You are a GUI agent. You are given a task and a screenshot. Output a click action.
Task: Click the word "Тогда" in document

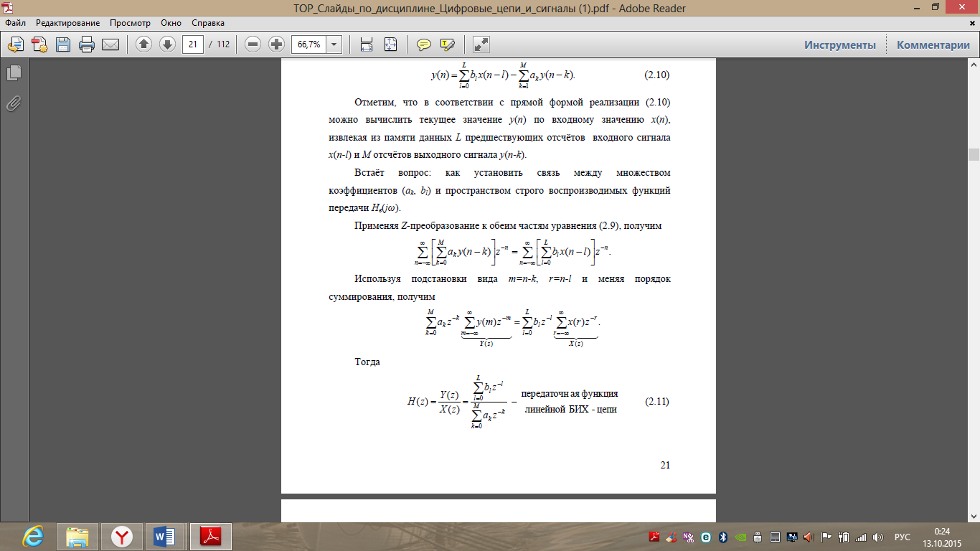(x=367, y=362)
